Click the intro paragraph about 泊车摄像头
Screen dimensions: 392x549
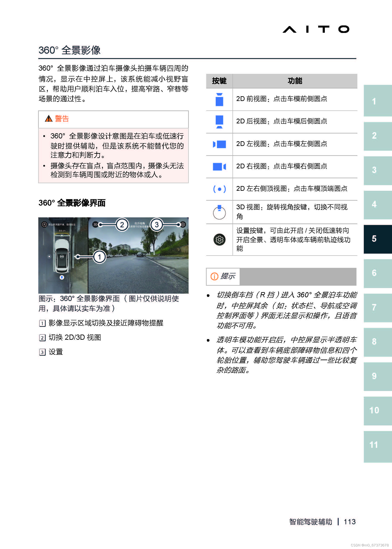pyautogui.click(x=113, y=84)
